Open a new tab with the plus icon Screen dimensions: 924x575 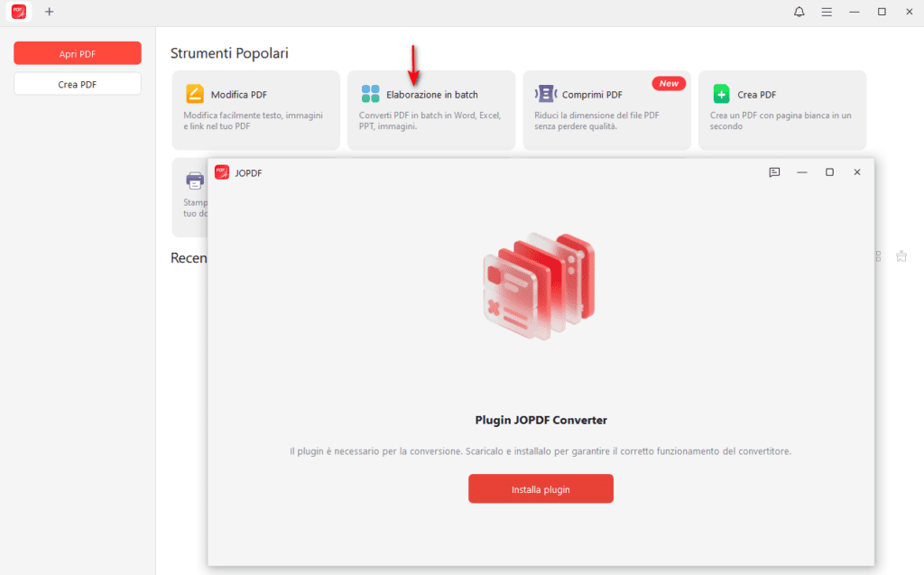tap(50, 12)
